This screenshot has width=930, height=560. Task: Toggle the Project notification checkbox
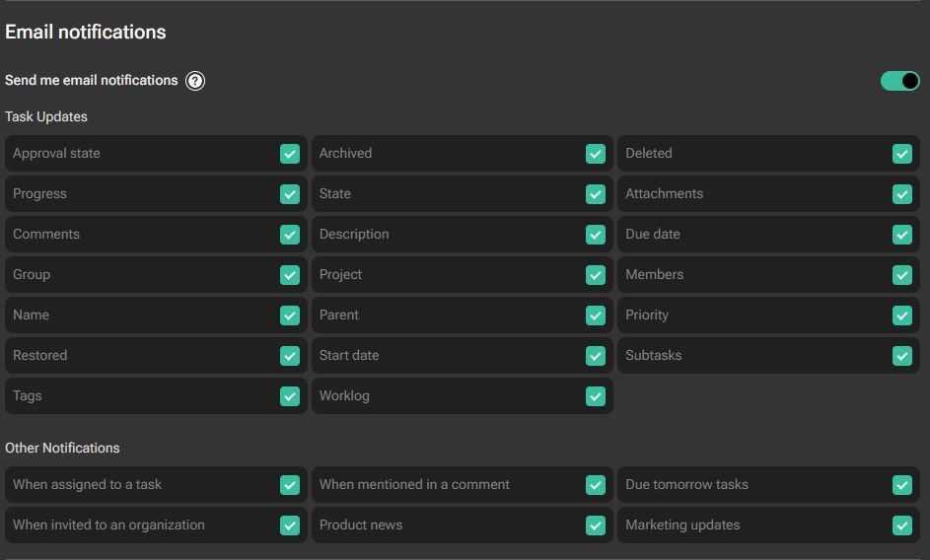click(x=596, y=275)
